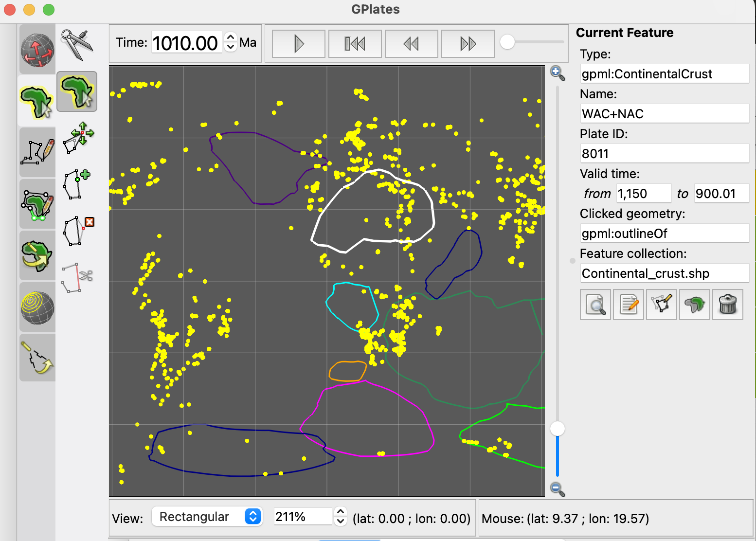The height and width of the screenshot is (541, 756).
Task: Delete the current feature trash icon
Action: click(x=728, y=305)
